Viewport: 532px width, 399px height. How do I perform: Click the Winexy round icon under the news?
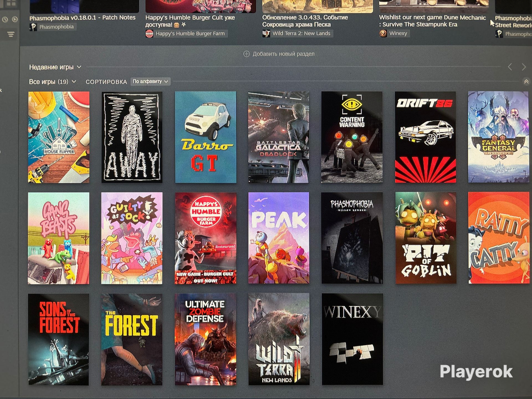click(383, 33)
